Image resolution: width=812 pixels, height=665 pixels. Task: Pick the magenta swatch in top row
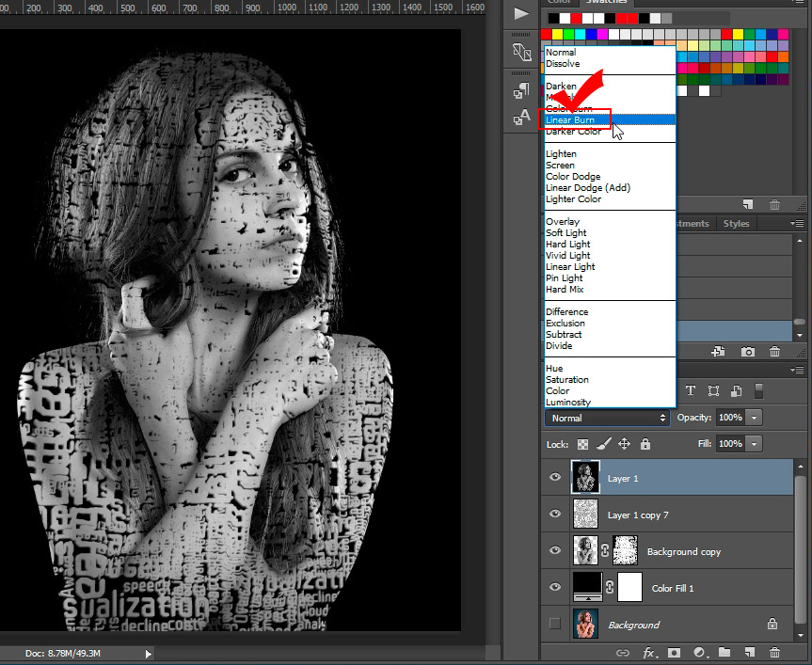pos(602,34)
